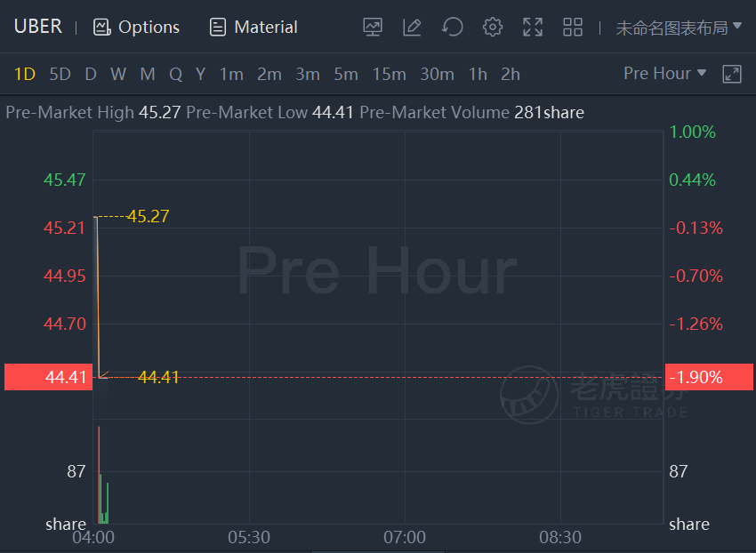
Task: Open the Material document icon
Action: 217,27
